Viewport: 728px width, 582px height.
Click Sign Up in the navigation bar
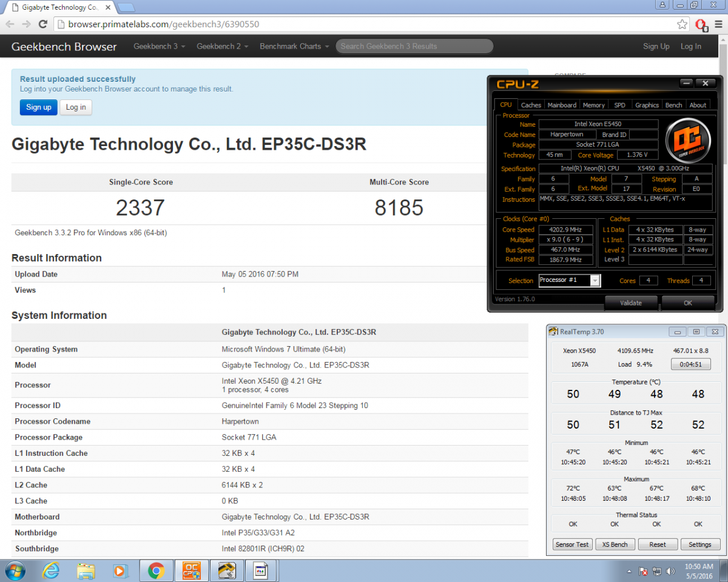(656, 46)
